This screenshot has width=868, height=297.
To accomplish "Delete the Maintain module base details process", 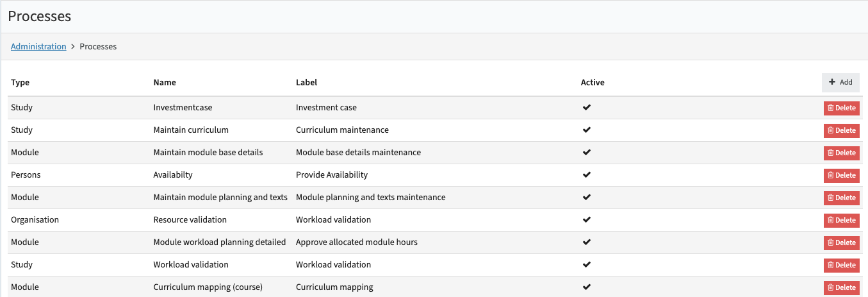I will [x=842, y=153].
